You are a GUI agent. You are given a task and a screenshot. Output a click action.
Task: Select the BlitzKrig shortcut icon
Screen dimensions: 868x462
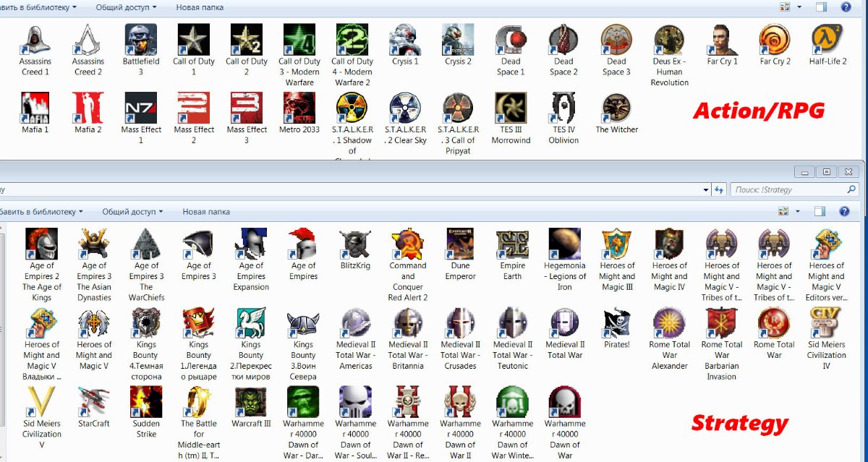click(355, 245)
